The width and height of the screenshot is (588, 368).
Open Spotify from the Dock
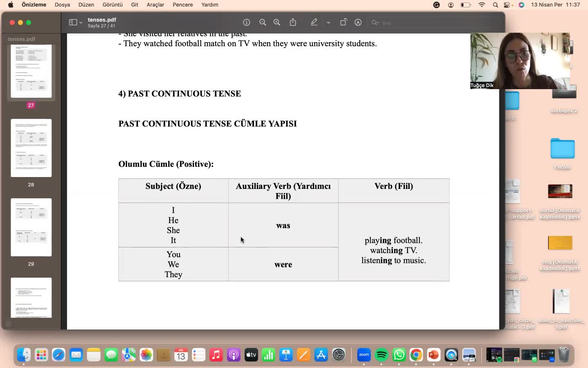tap(381, 355)
